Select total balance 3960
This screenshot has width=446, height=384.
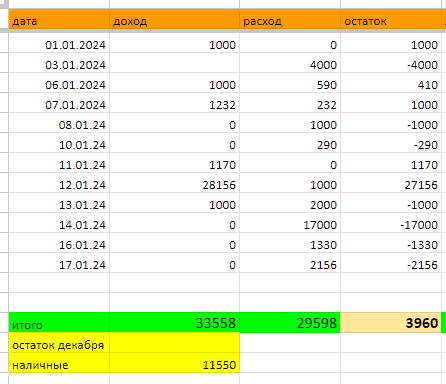pos(391,323)
